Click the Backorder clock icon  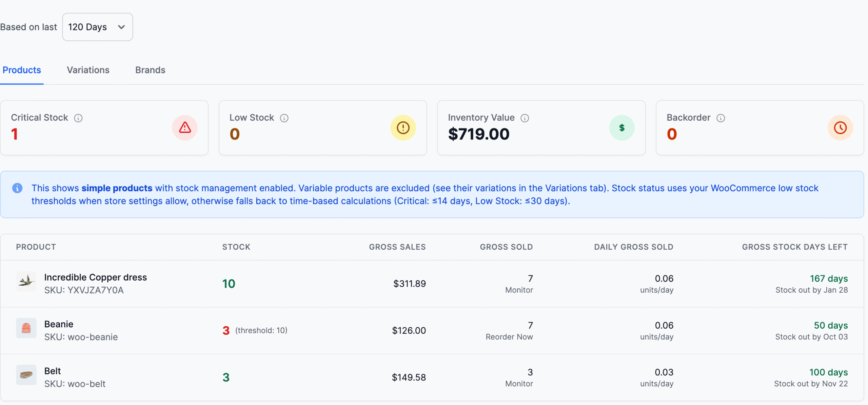pos(840,128)
